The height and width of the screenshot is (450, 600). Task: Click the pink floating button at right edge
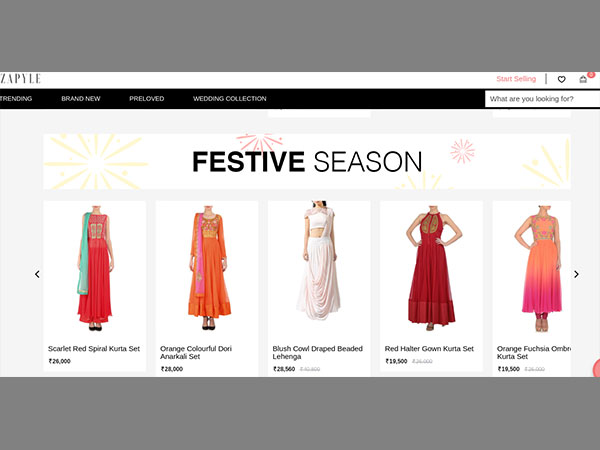pos(596,368)
